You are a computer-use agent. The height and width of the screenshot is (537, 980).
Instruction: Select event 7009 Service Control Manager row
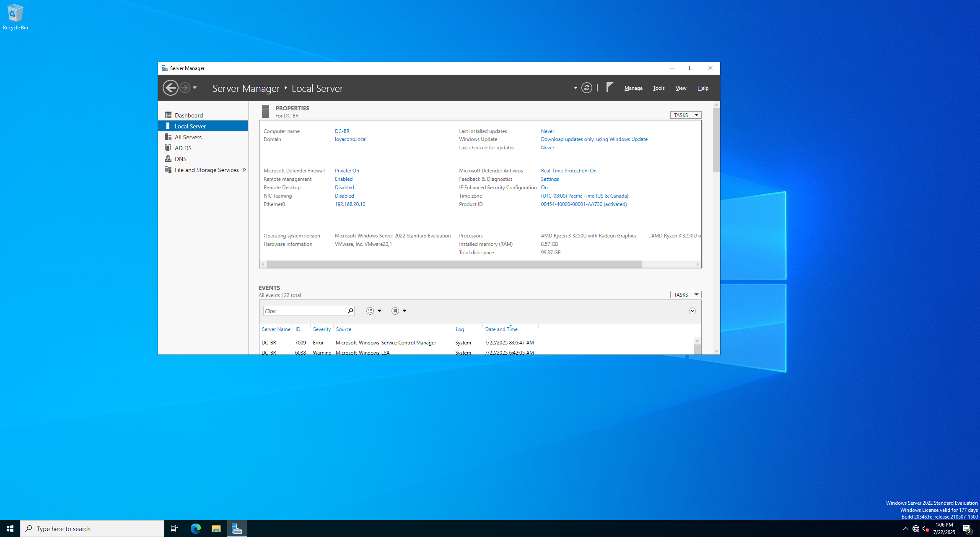pos(476,343)
